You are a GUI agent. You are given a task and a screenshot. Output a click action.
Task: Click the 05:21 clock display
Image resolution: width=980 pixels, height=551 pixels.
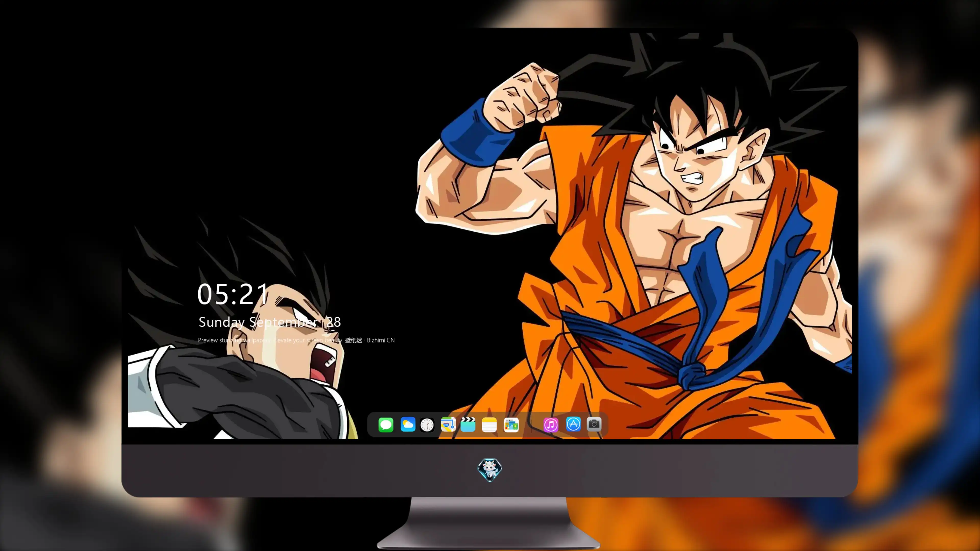pos(233,294)
